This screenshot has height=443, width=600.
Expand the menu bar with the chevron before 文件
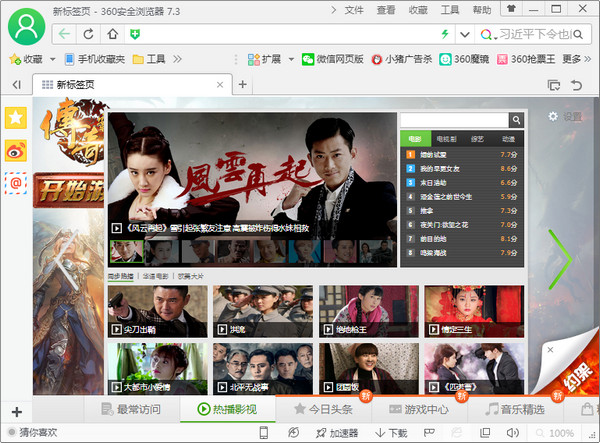(333, 10)
